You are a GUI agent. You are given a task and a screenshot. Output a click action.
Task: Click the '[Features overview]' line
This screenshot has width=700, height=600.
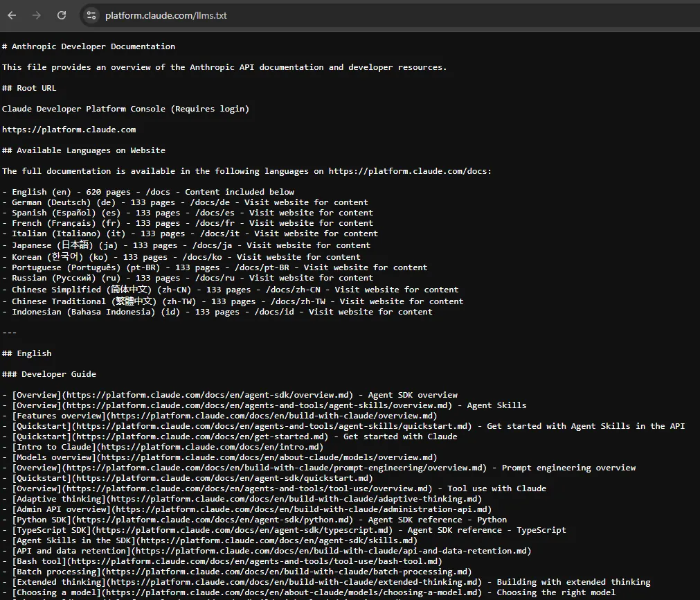click(219, 416)
